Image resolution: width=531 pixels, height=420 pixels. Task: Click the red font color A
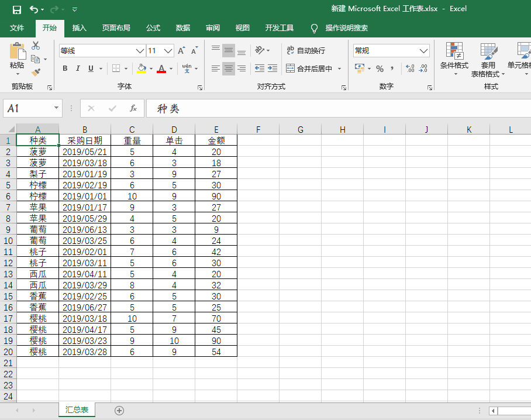coord(161,68)
